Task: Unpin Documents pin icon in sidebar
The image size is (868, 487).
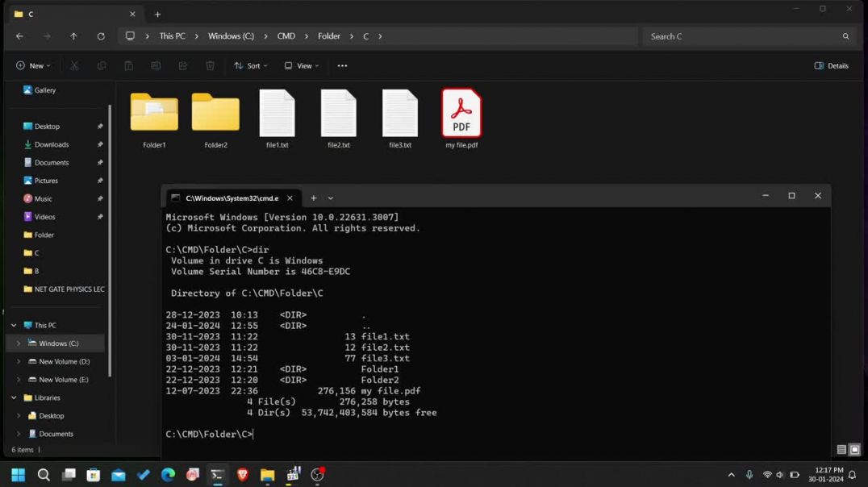Action: (x=100, y=163)
